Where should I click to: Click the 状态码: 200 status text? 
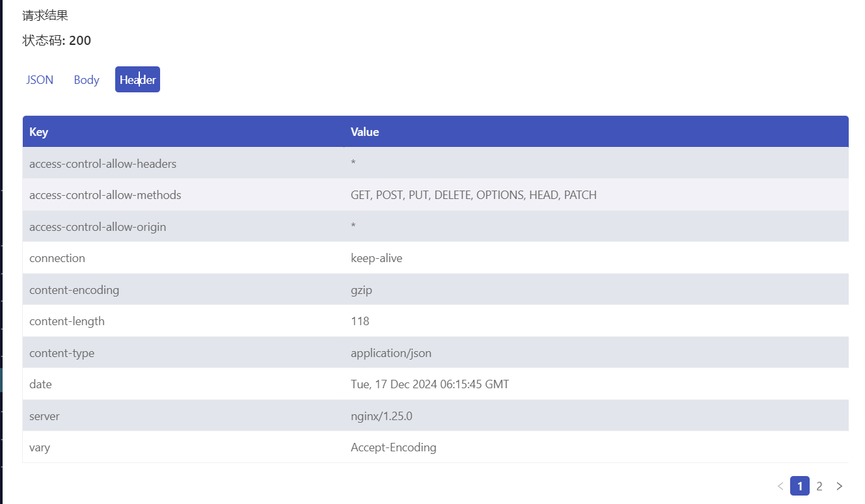[x=57, y=41]
